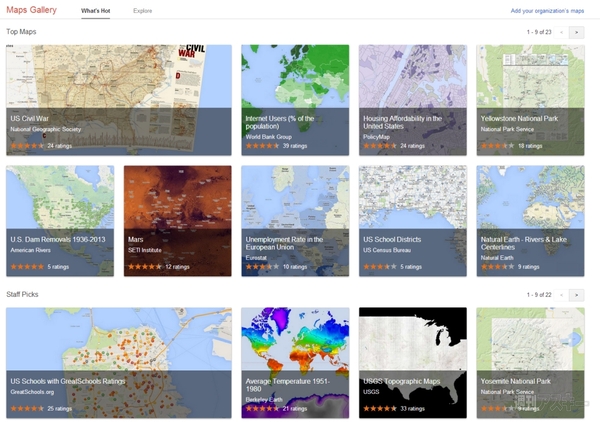Go to next page of Staff Picks
The image size is (600, 422).
pyautogui.click(x=576, y=295)
